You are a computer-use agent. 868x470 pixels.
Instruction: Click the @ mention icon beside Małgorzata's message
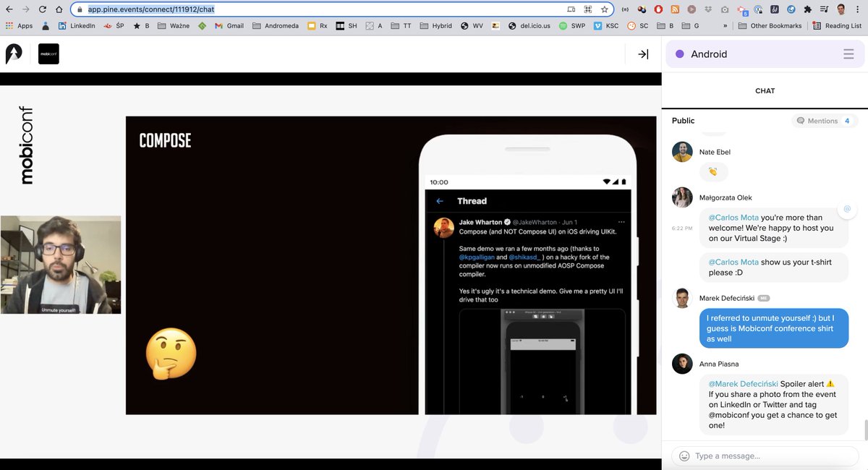847,209
